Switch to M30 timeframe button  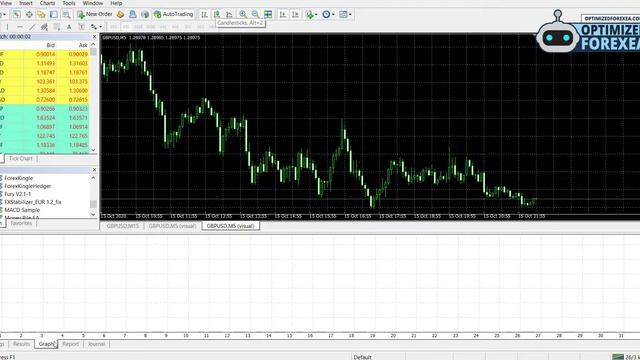click(x=151, y=27)
